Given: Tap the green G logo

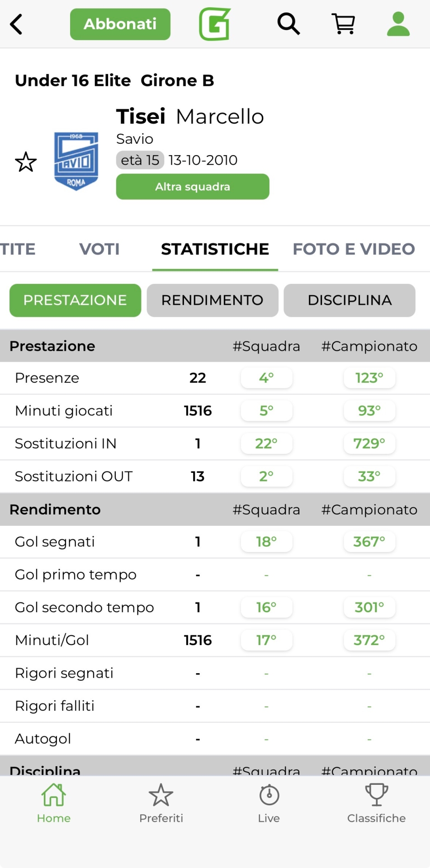Looking at the screenshot, I should tap(215, 24).
